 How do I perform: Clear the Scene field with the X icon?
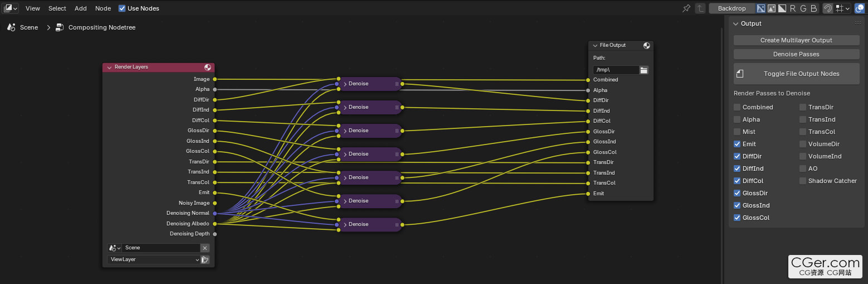[x=205, y=248]
